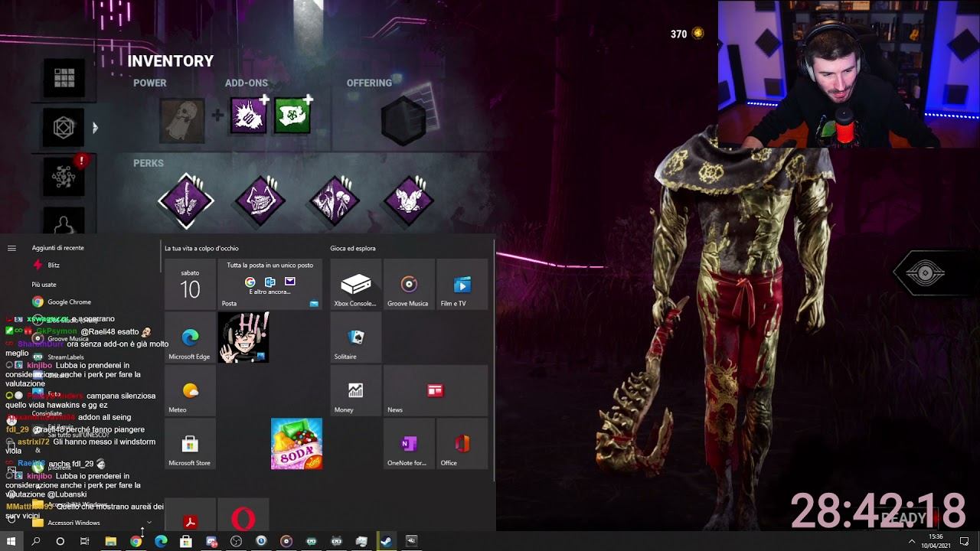Open the hexagon cube side tab
Image resolution: width=980 pixels, height=551 pixels.
click(x=64, y=128)
